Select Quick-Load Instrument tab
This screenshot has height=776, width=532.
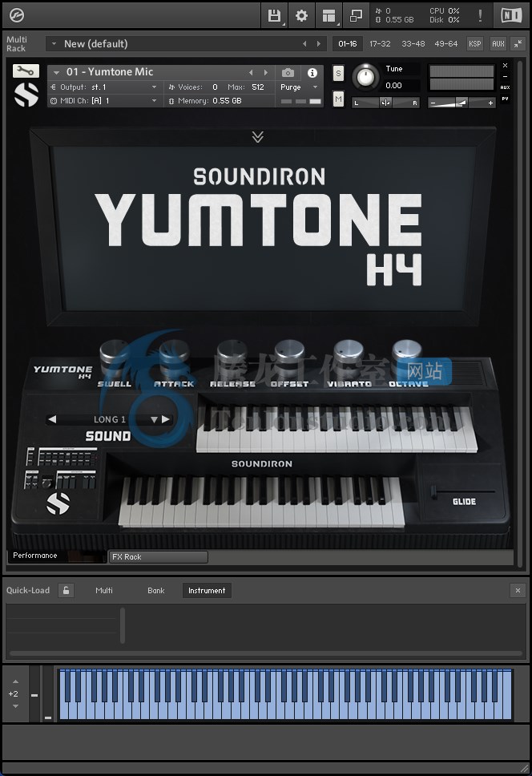click(207, 590)
